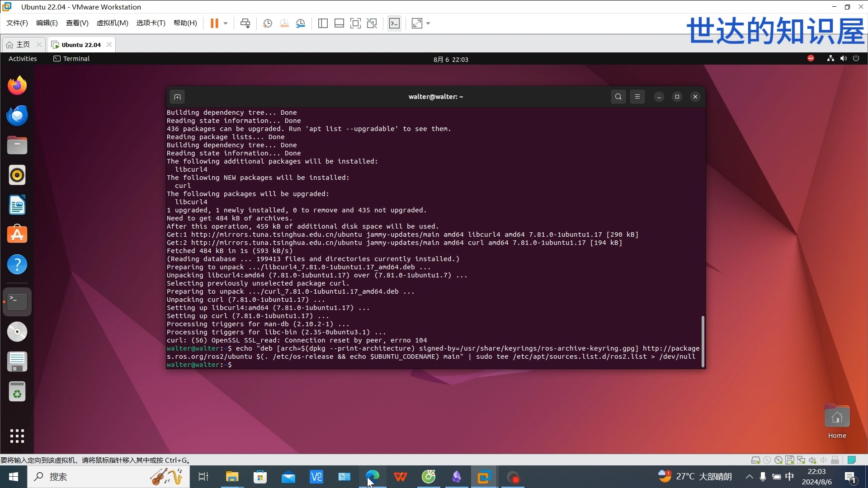Open Windows Task View
This screenshot has width=868, height=488.
[203, 477]
